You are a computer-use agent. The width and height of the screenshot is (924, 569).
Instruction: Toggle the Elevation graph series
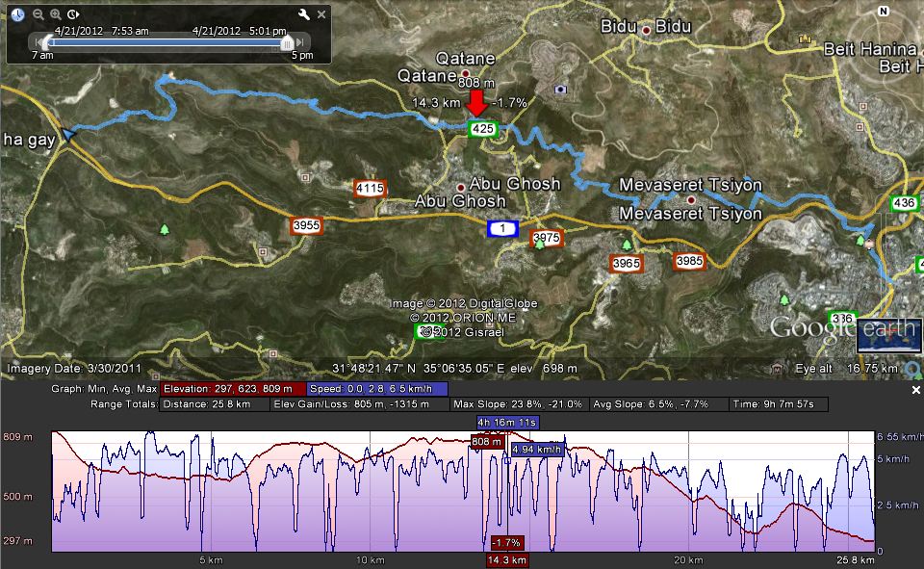point(234,389)
